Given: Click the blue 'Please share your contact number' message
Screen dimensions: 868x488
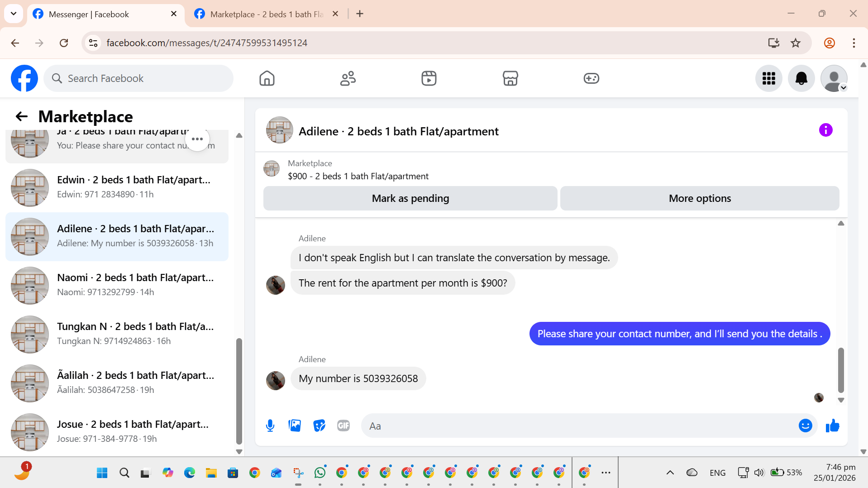Looking at the screenshot, I should (679, 334).
